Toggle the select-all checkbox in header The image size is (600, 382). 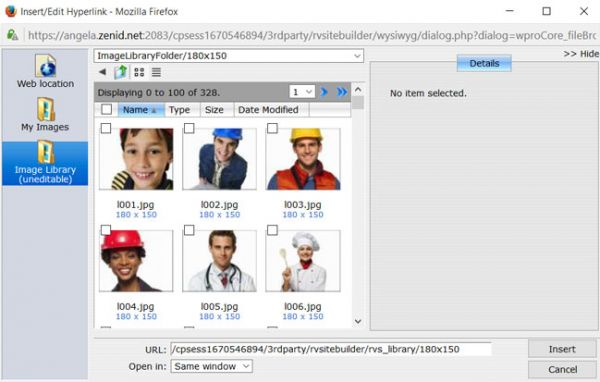(x=107, y=109)
